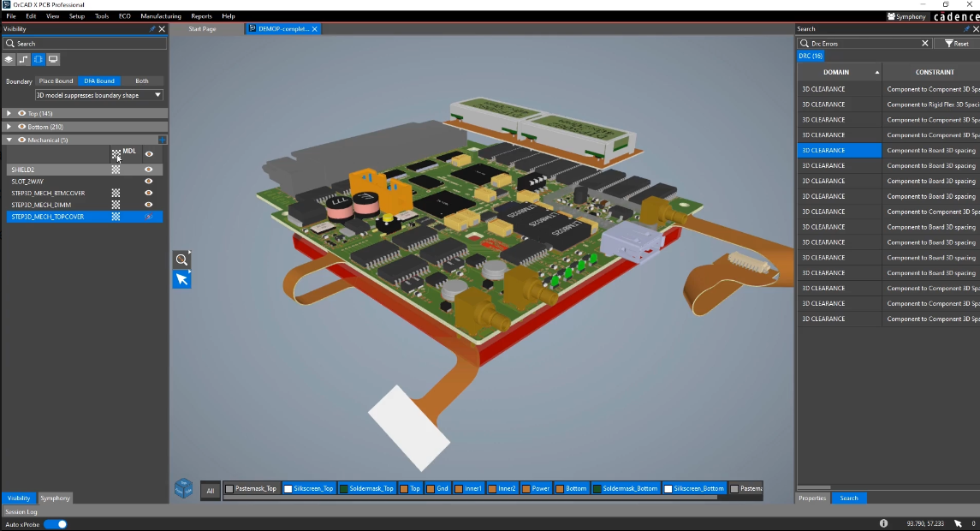Open the Manufacturing menu

click(160, 16)
